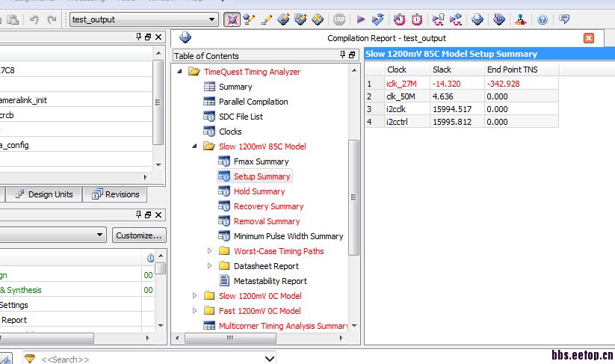This screenshot has height=364, width=615.
Task: Pin the Table of Contents panel
Action: tap(343, 55)
